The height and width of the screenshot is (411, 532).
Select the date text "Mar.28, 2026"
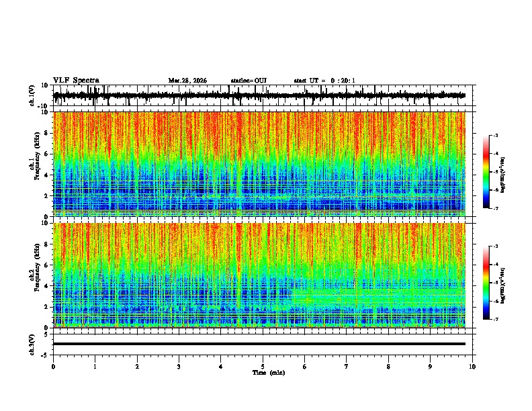point(187,81)
